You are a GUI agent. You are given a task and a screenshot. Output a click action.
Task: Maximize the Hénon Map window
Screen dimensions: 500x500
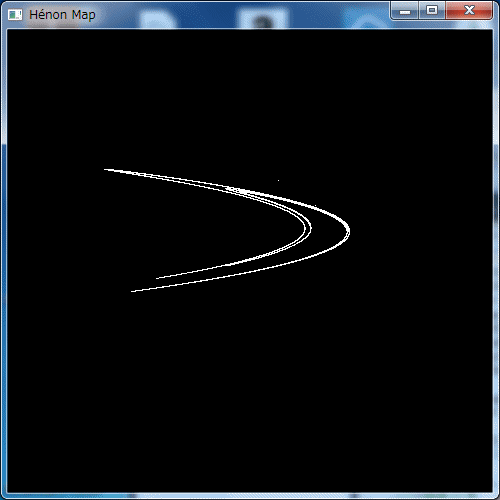[x=432, y=10]
